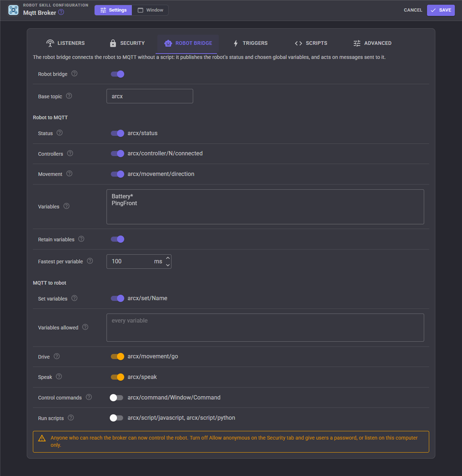Image resolution: width=462 pixels, height=476 pixels.
Task: Disable the Movement direction toggle
Action: (x=117, y=174)
